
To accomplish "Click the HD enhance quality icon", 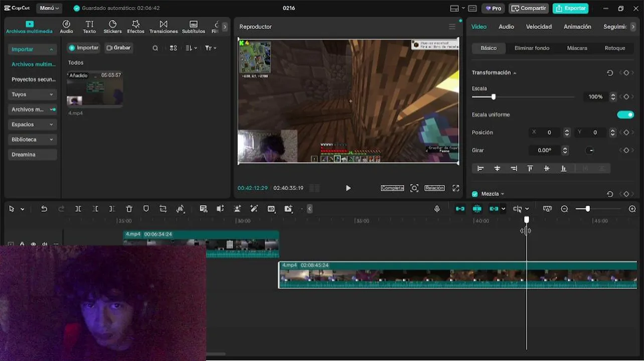I will [x=271, y=209].
